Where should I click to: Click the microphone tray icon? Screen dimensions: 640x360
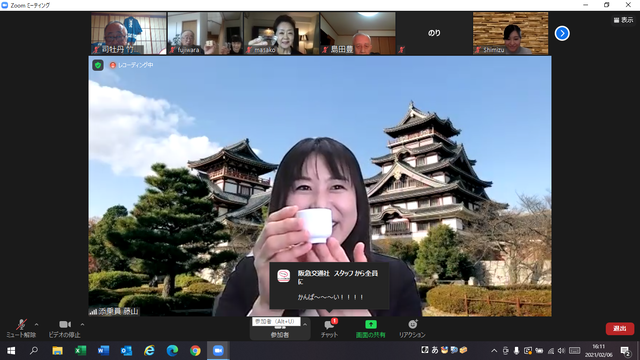tap(516, 351)
